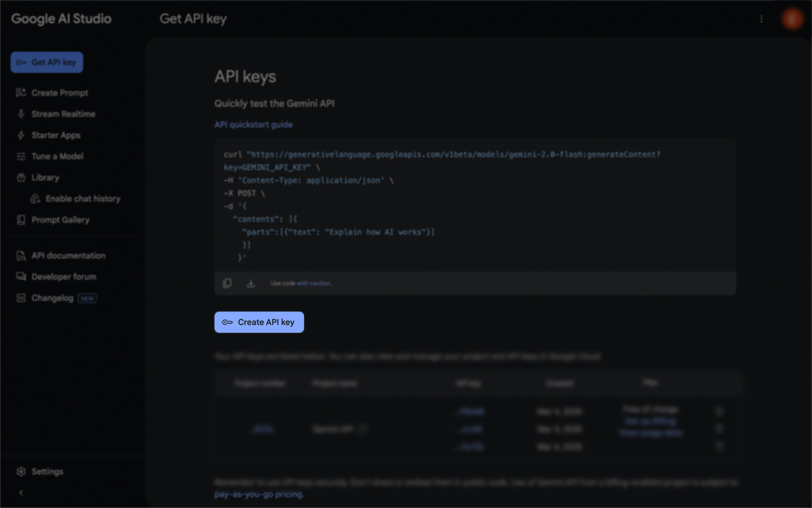Screen dimensions: 812x508
Task: Click the account avatar
Action: pyautogui.click(x=792, y=19)
